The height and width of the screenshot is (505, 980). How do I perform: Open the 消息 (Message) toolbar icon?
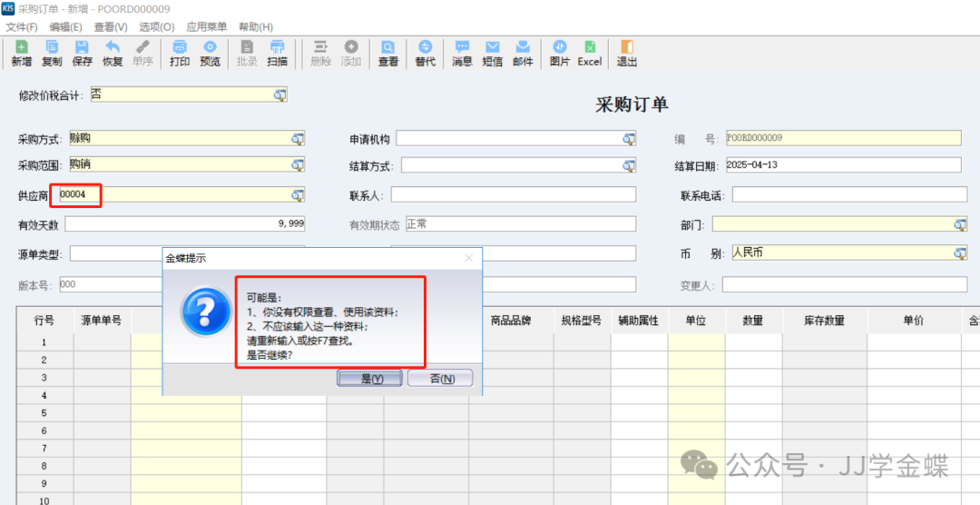(x=462, y=54)
